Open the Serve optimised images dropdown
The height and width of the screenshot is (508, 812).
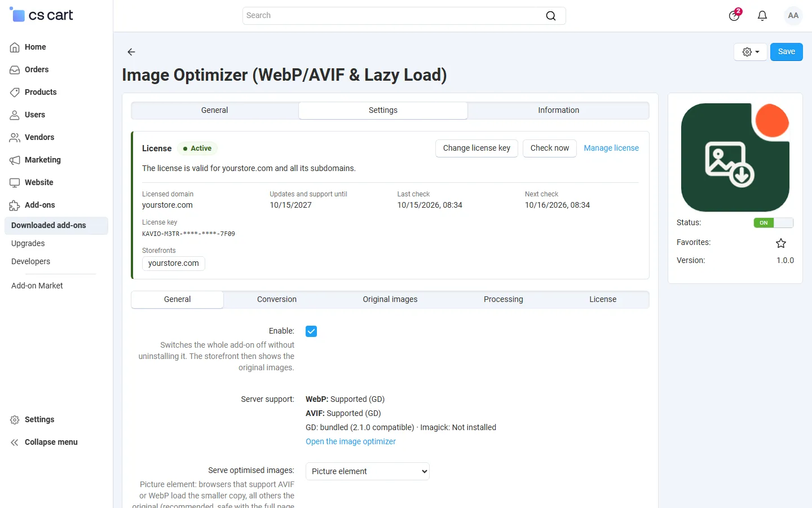click(368, 471)
